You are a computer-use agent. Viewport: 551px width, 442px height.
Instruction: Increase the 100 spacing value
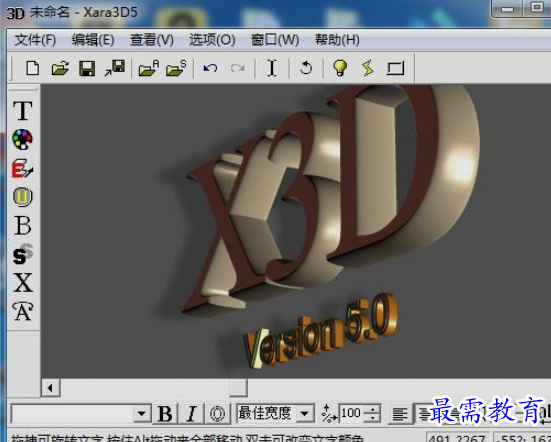coord(372,409)
